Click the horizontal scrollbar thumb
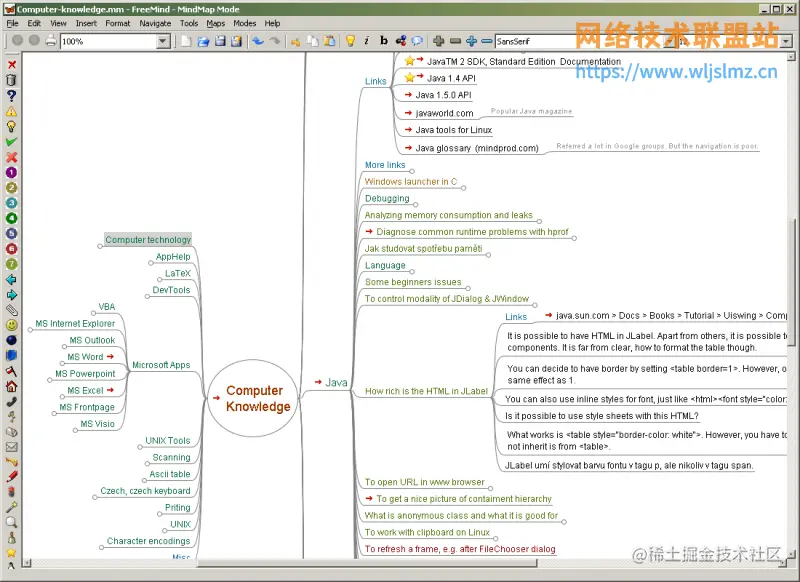 pos(367,563)
